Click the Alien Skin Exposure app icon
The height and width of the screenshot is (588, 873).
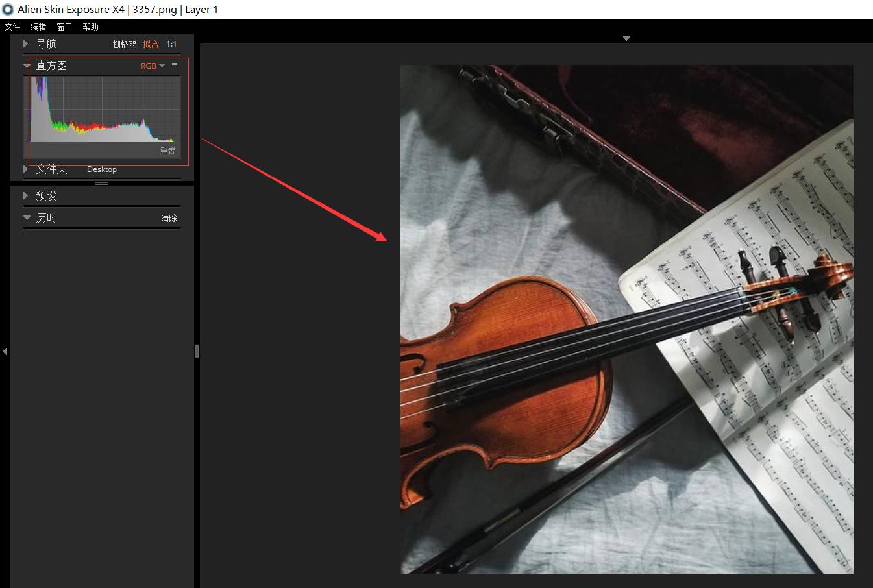point(8,9)
